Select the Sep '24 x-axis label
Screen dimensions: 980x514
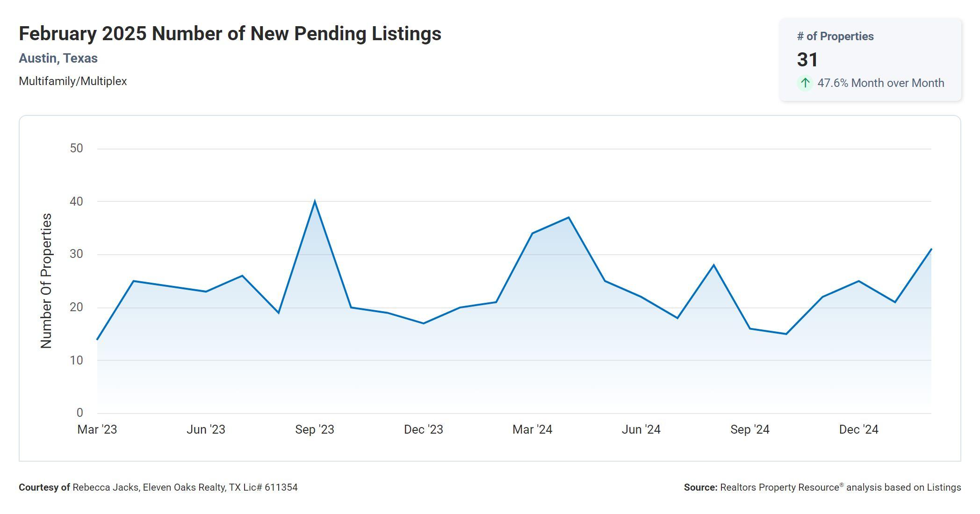749,429
